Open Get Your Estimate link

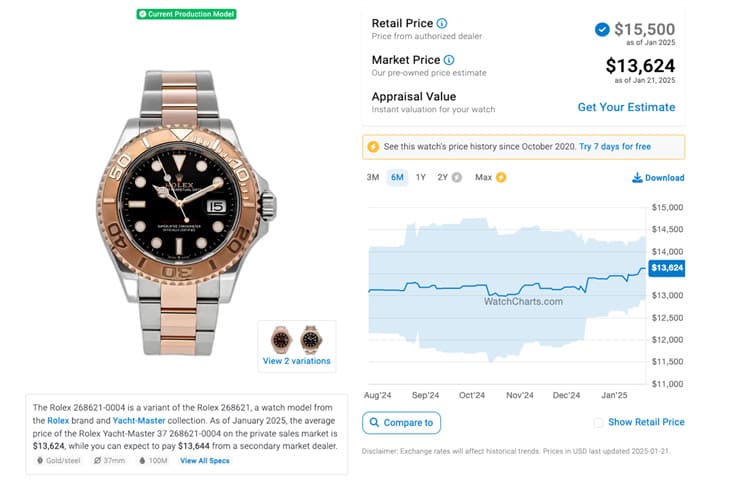(x=626, y=107)
